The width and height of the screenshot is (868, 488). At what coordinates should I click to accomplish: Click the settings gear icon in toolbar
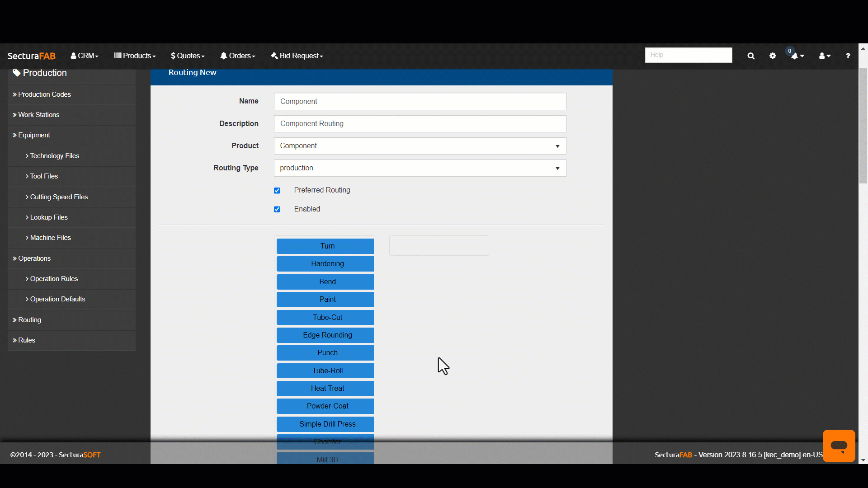coord(773,55)
